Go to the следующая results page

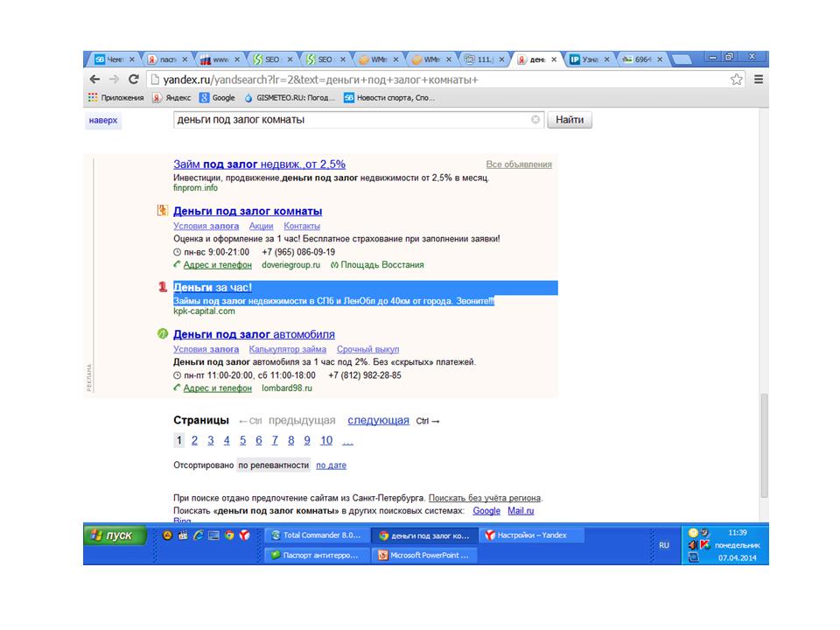coord(378,421)
